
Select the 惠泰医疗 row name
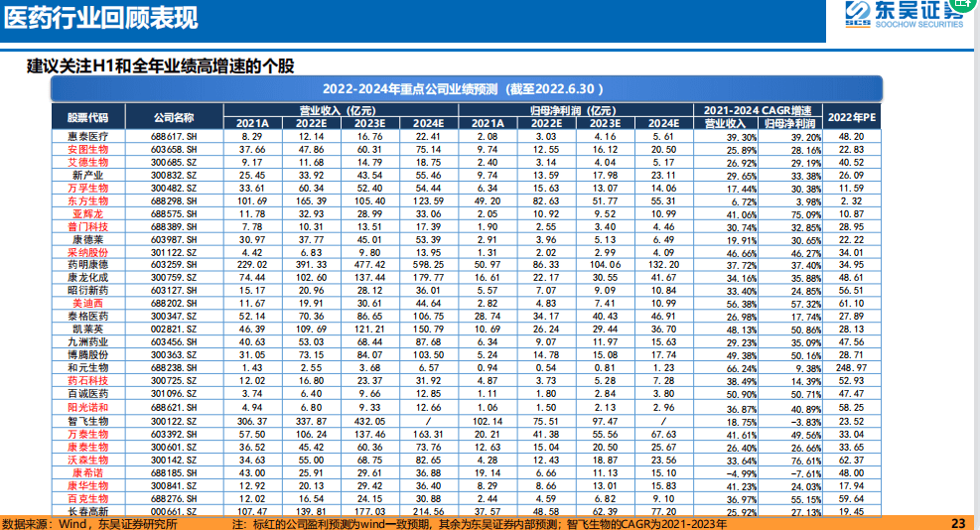88,136
